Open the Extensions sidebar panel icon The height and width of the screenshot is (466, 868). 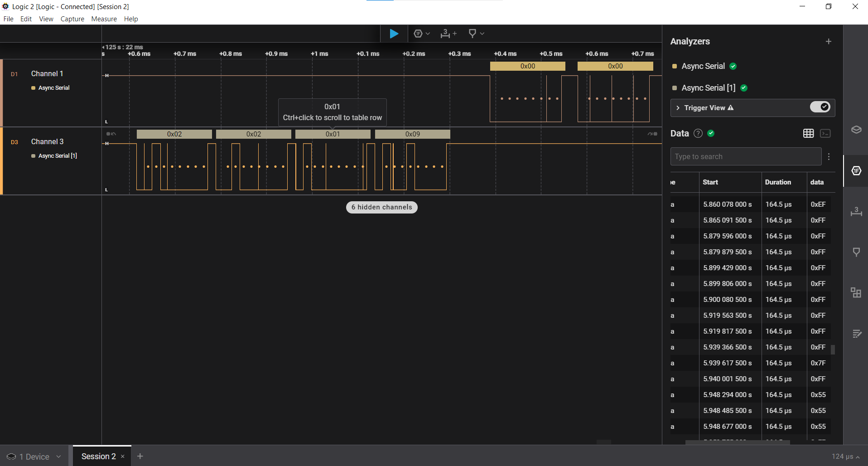point(856,292)
